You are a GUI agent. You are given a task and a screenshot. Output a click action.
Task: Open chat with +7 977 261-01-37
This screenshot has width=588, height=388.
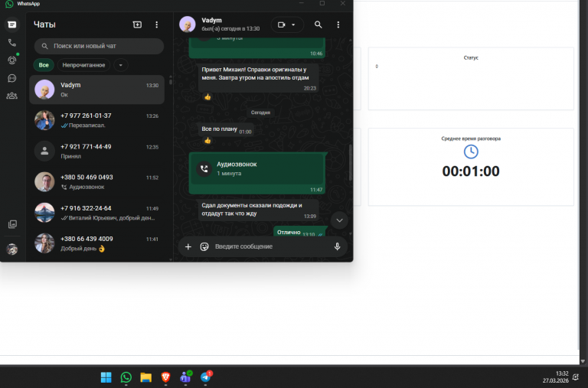(96, 120)
